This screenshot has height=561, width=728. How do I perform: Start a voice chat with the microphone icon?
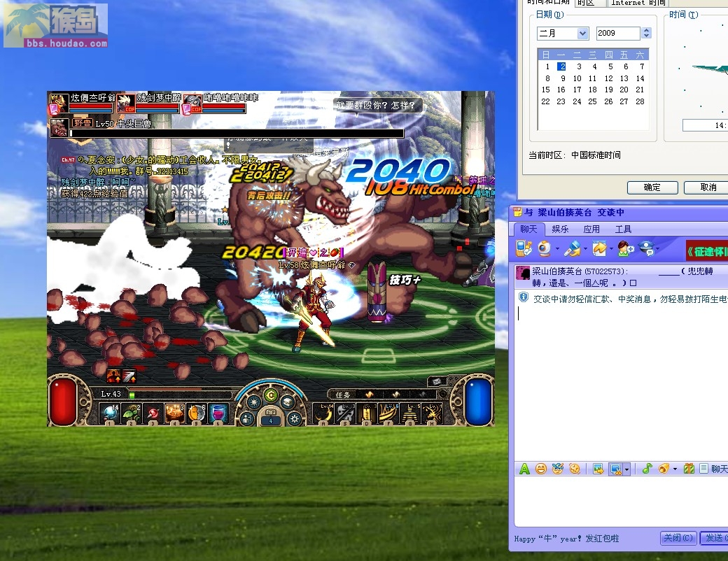572,249
